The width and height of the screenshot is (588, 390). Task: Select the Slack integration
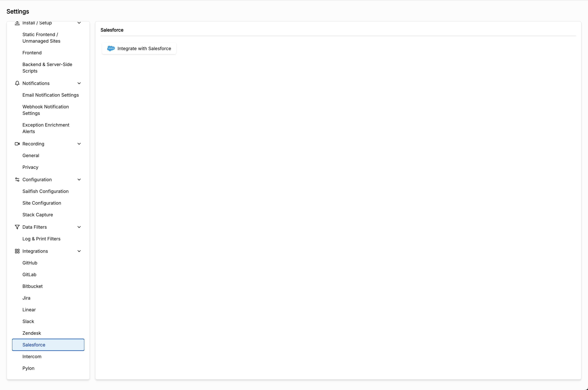[48, 321]
